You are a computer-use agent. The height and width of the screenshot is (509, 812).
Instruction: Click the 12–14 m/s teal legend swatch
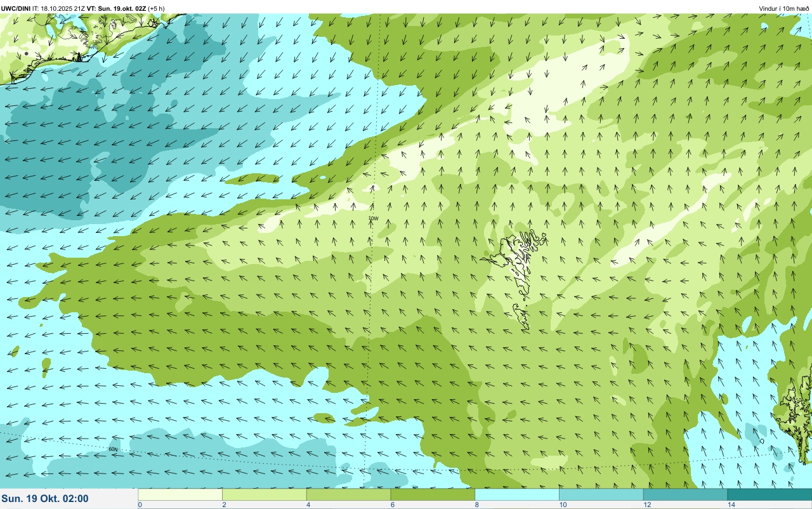[685, 494]
